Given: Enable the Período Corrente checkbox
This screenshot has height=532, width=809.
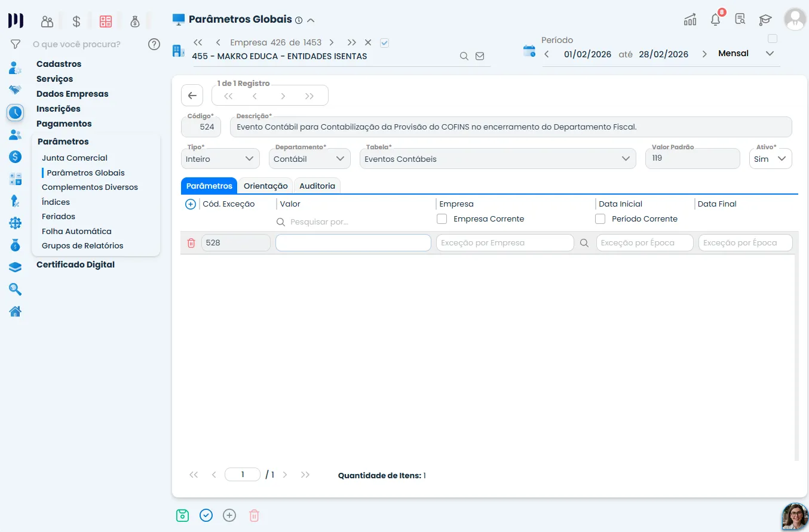Looking at the screenshot, I should pyautogui.click(x=600, y=219).
